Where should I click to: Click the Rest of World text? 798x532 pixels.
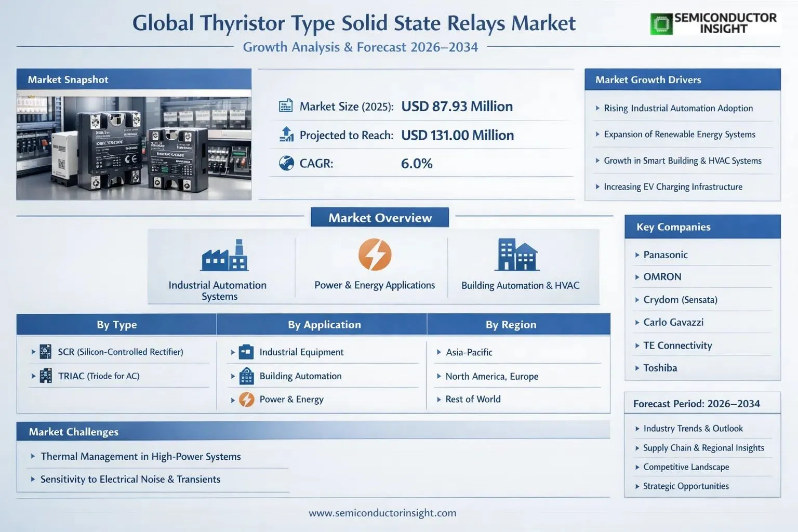pyautogui.click(x=473, y=399)
